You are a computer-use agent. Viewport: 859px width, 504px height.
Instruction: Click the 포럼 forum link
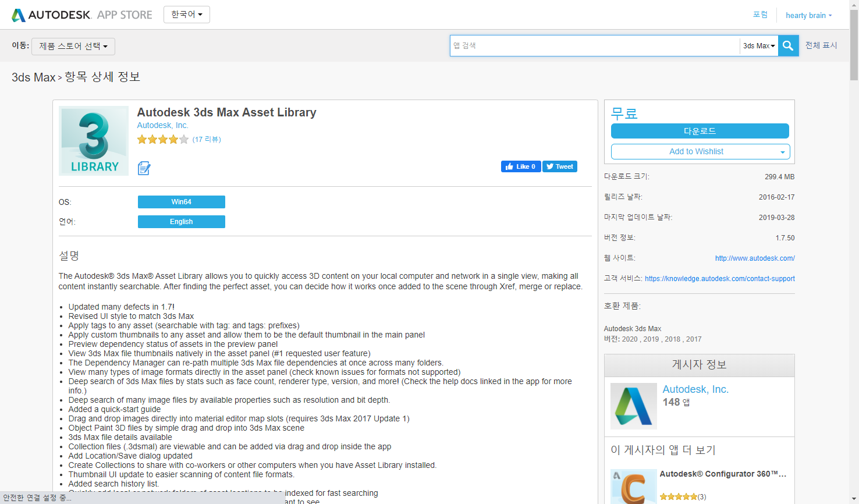coord(760,15)
